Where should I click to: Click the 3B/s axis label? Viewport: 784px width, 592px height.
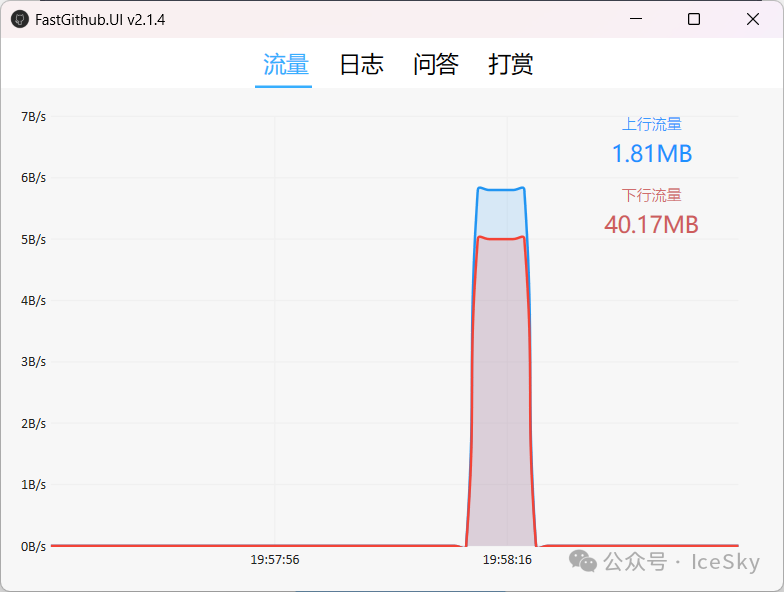[34, 362]
